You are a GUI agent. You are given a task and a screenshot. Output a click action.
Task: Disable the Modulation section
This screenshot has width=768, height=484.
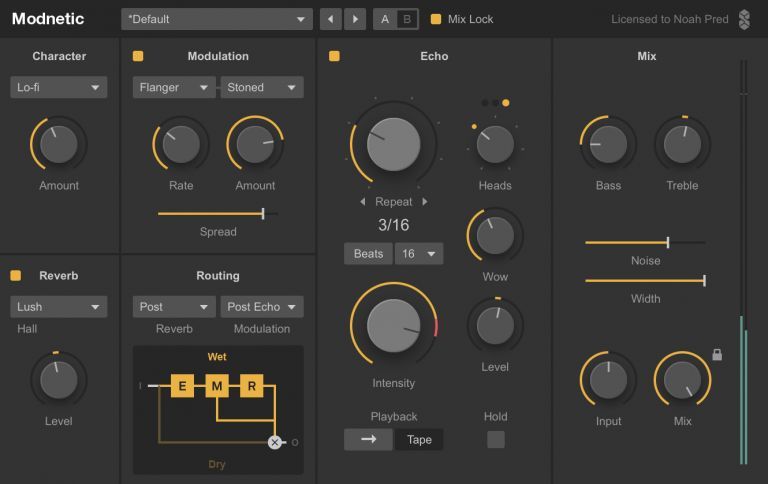click(138, 56)
